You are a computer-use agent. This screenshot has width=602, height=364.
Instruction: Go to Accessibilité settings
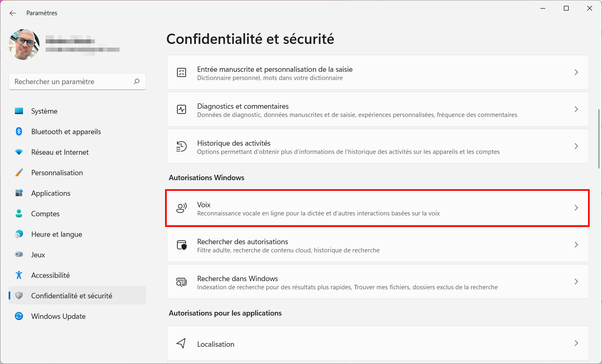click(x=77, y=275)
